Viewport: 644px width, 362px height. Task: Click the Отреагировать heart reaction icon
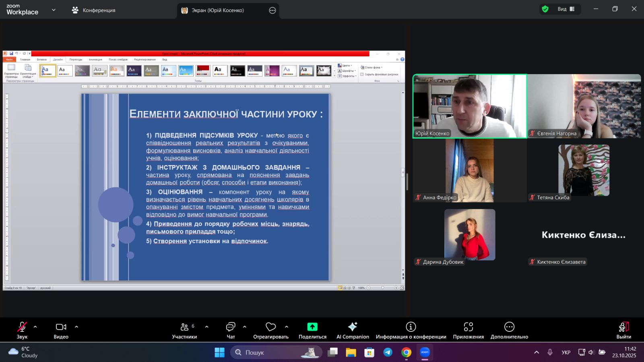(x=271, y=327)
